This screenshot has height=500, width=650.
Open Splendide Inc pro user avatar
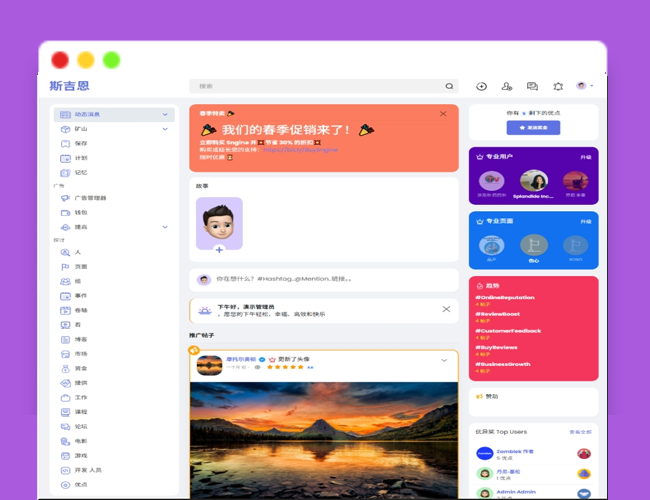(x=534, y=181)
